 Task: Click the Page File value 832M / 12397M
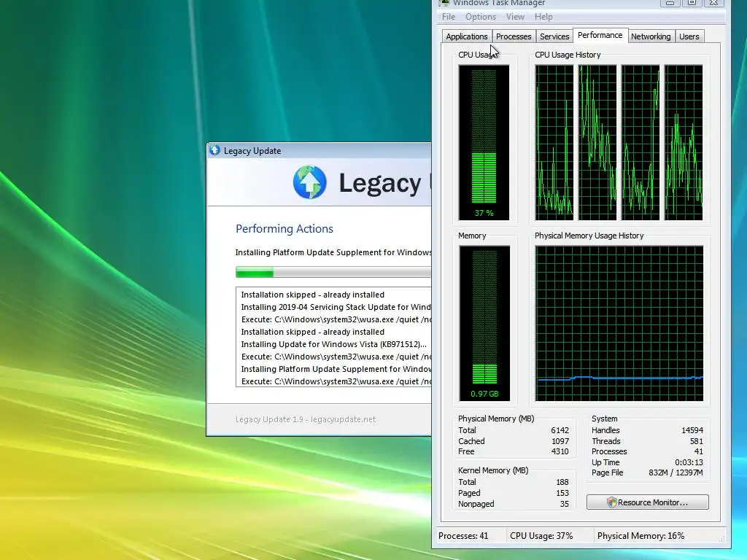[676, 472]
